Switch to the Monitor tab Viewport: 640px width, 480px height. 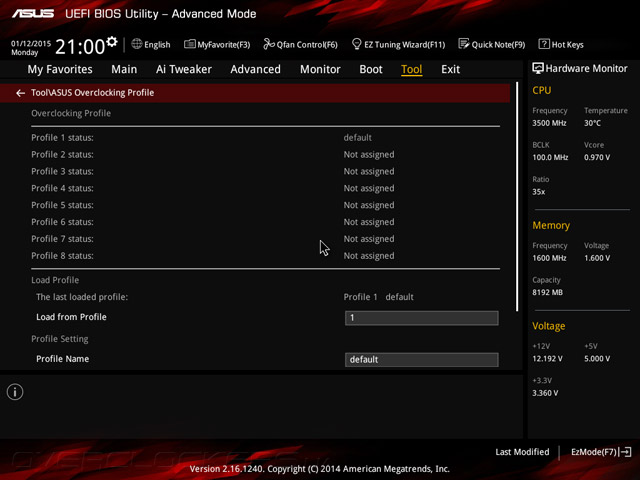tap(320, 69)
